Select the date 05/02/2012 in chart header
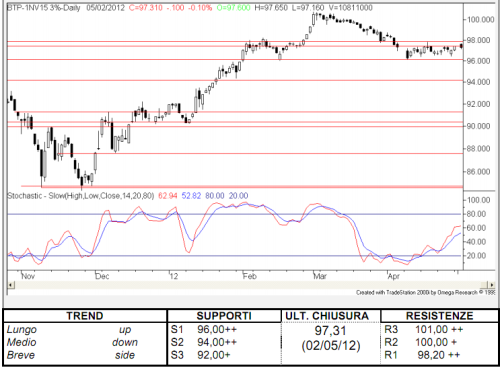This screenshot has width=500, height=368. point(105,8)
